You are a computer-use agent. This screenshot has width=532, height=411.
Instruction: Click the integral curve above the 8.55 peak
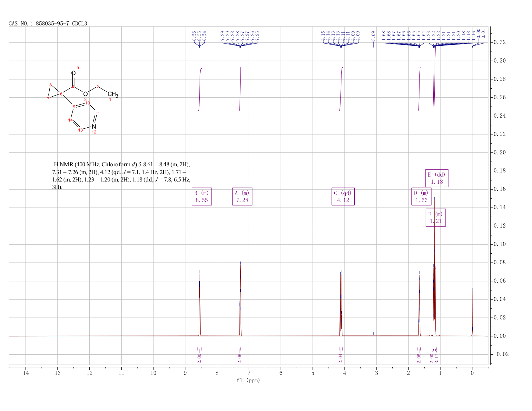click(x=200, y=89)
